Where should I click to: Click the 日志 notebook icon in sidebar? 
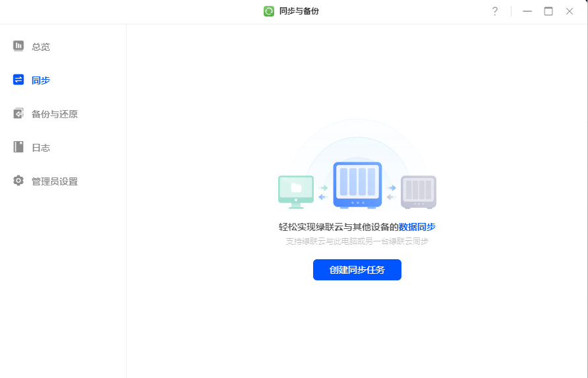18,147
